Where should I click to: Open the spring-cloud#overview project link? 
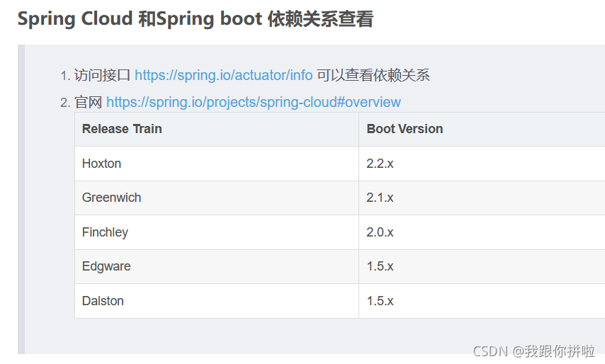coord(254,102)
